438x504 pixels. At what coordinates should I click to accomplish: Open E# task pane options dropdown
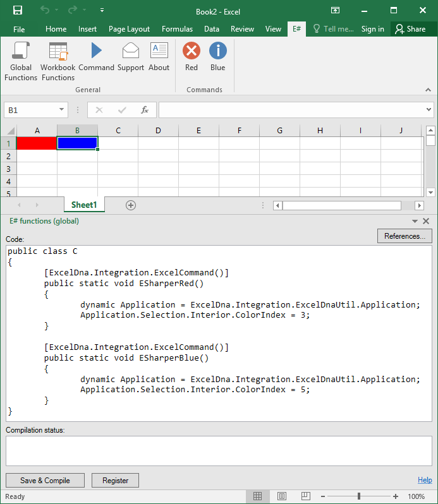415,222
